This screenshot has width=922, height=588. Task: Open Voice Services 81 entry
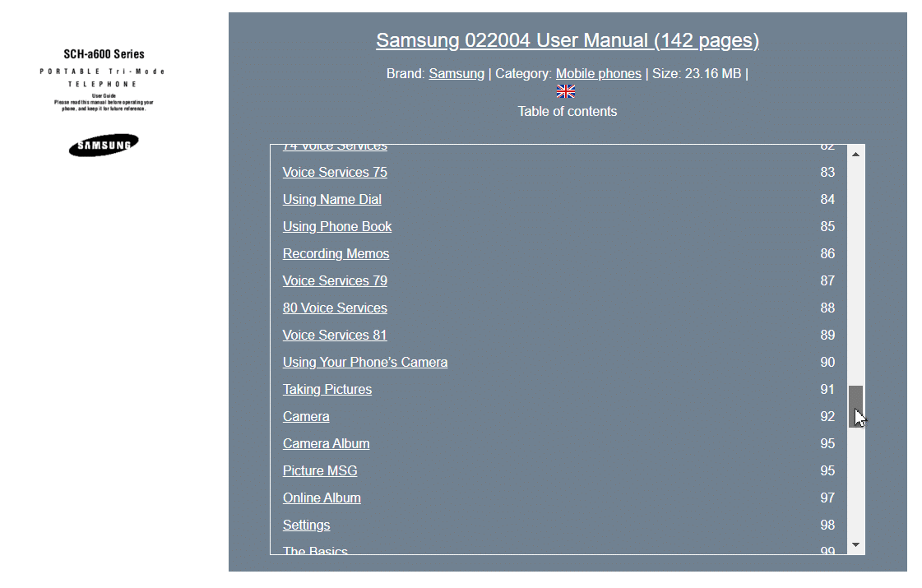coord(336,335)
